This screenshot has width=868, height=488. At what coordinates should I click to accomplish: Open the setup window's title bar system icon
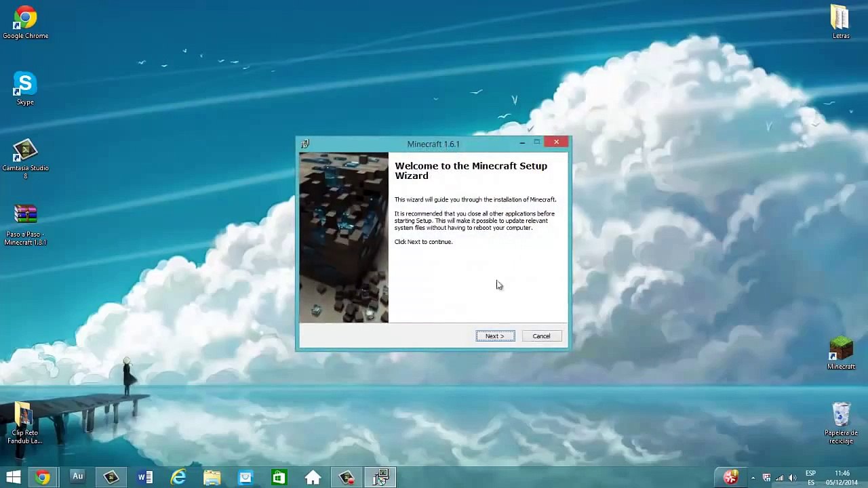click(x=305, y=144)
